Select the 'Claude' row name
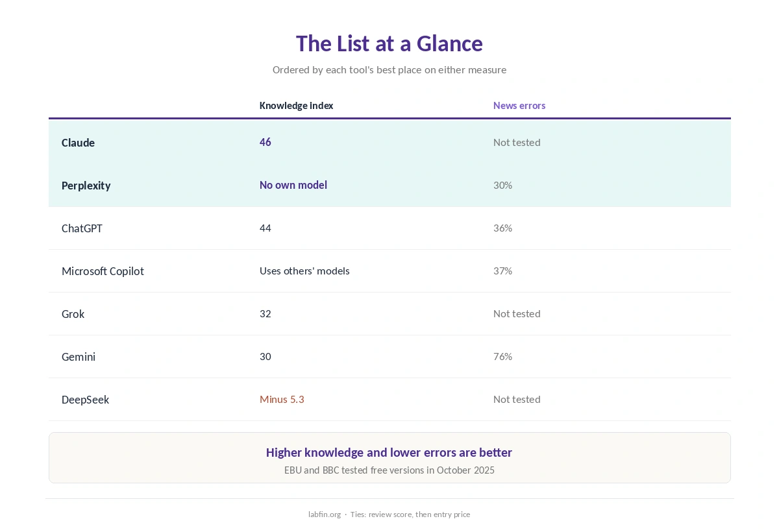This screenshot has height=532, width=779. point(78,143)
